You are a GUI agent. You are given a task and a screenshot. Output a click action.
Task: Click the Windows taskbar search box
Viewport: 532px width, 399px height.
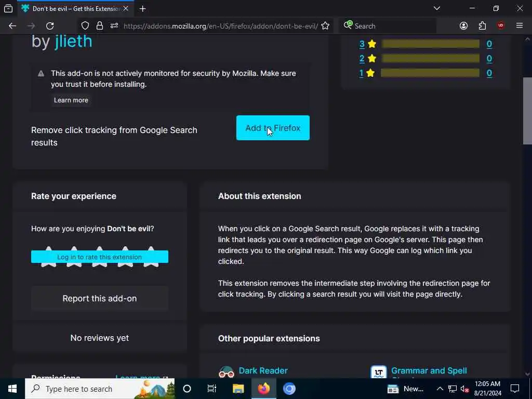(x=100, y=389)
